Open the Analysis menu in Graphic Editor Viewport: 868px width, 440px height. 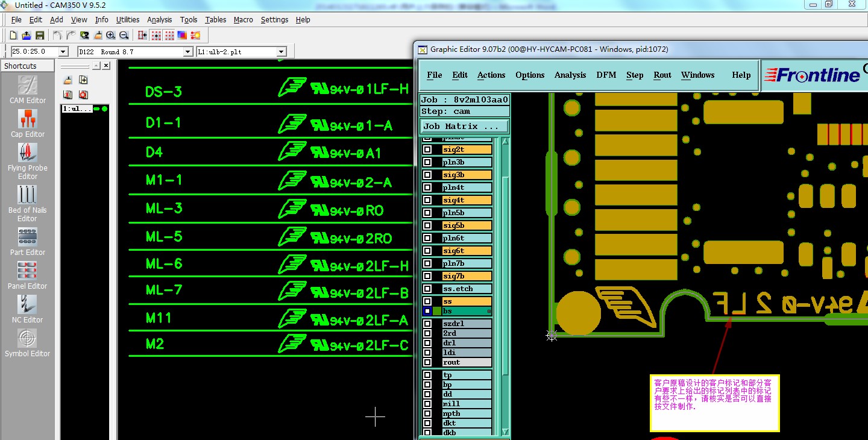pos(570,75)
